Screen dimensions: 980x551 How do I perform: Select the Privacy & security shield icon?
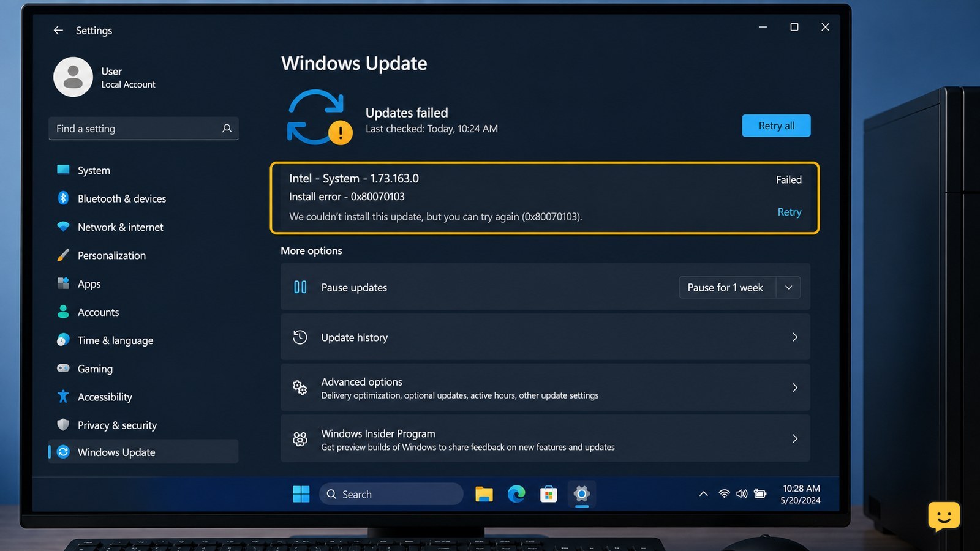(x=63, y=424)
